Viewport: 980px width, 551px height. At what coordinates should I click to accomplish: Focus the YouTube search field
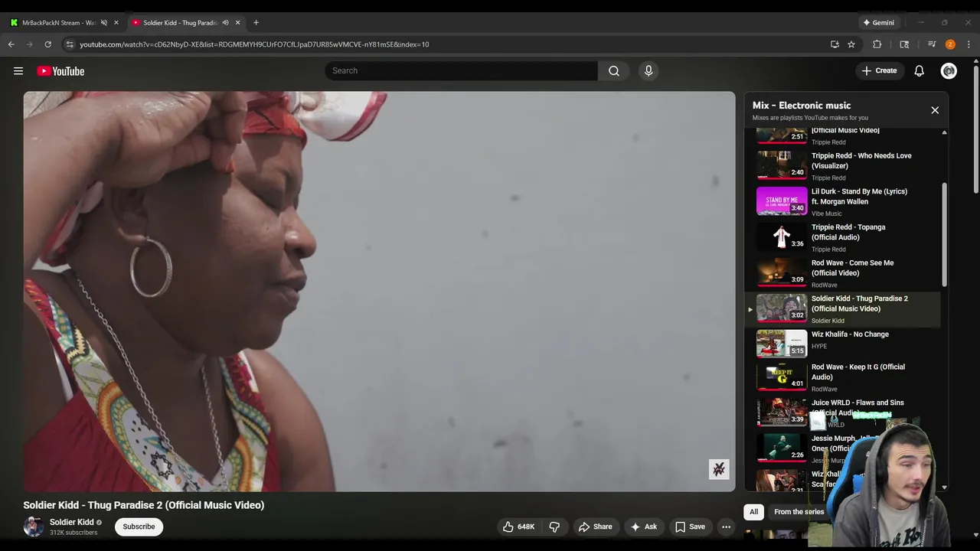click(462, 71)
